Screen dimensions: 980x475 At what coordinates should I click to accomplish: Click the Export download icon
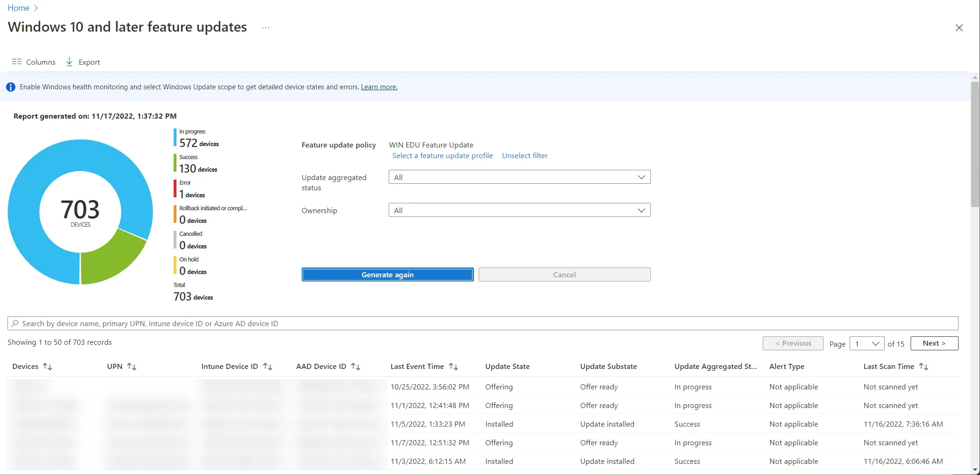click(x=69, y=61)
